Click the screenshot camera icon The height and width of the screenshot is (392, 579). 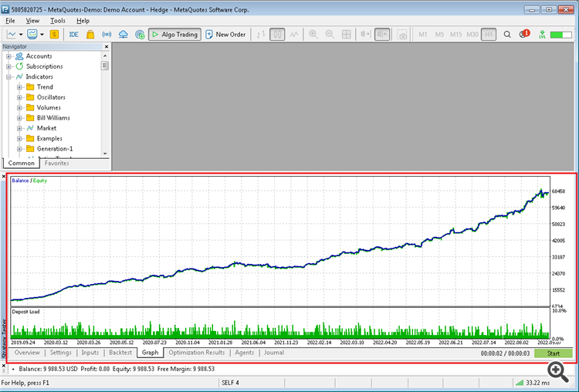[401, 35]
